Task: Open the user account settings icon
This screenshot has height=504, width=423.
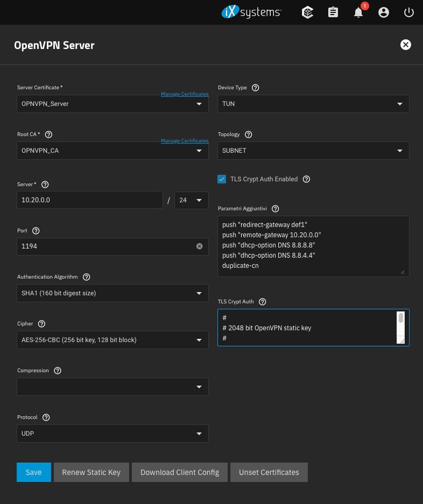Action: (384, 12)
